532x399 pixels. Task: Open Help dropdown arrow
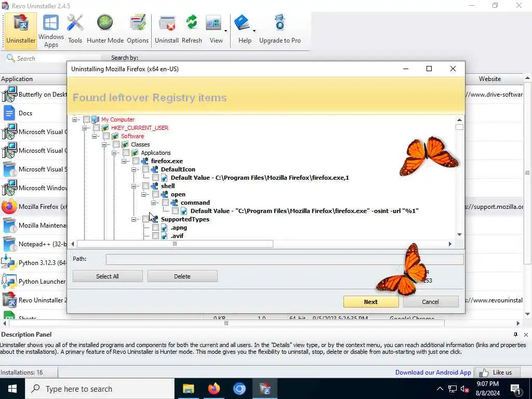pos(254,31)
